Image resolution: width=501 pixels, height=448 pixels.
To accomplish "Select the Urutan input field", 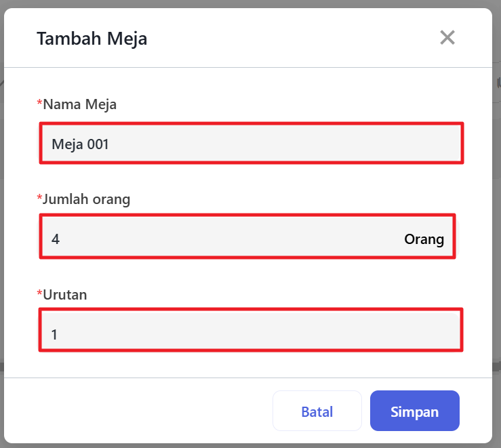I will click(251, 331).
